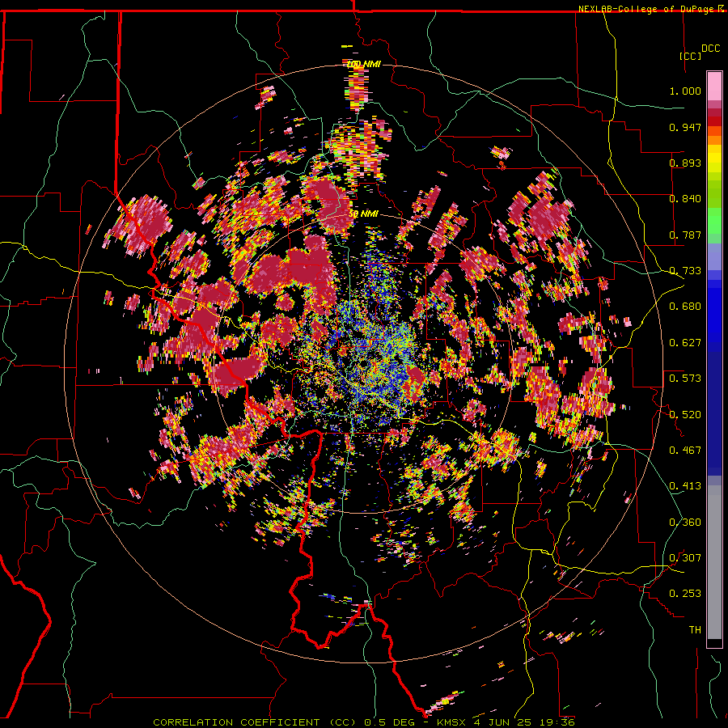Select the 0.573 scale value
Screen dimensions: 728x728
click(x=685, y=378)
